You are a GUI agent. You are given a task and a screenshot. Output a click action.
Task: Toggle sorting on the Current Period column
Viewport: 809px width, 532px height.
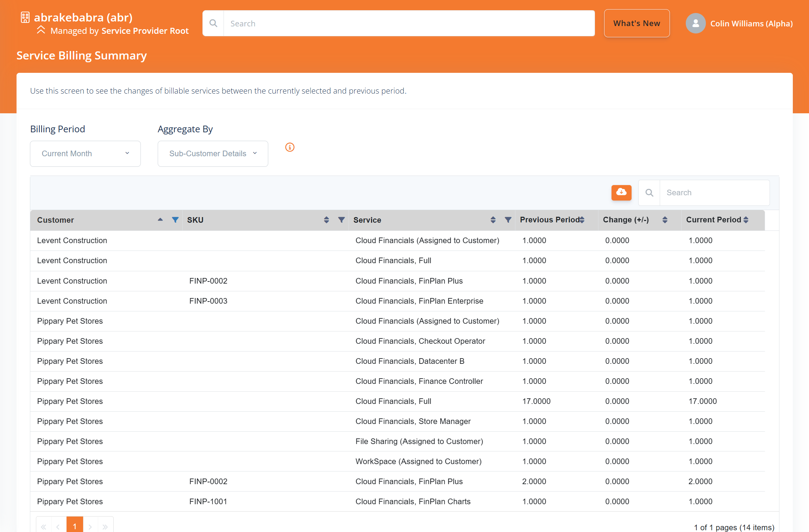click(x=746, y=219)
